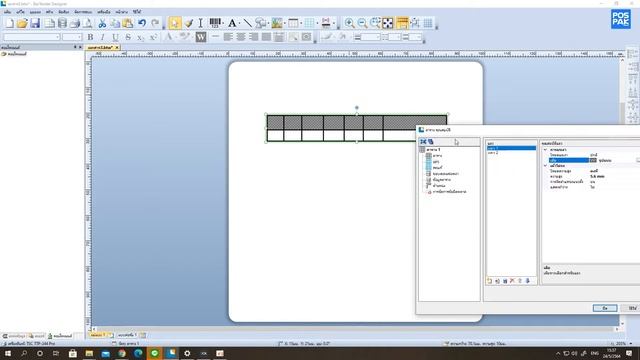Open database connection setup icon
The image size is (640, 360).
coord(62,23)
